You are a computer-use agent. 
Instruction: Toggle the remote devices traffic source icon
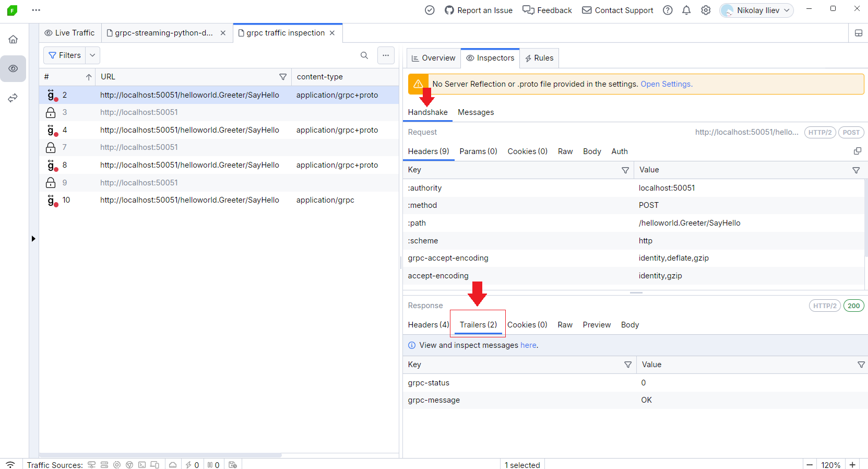click(154, 464)
